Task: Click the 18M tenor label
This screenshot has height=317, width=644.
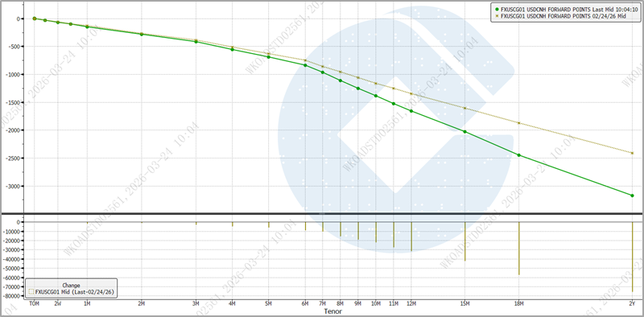Action: click(519, 304)
